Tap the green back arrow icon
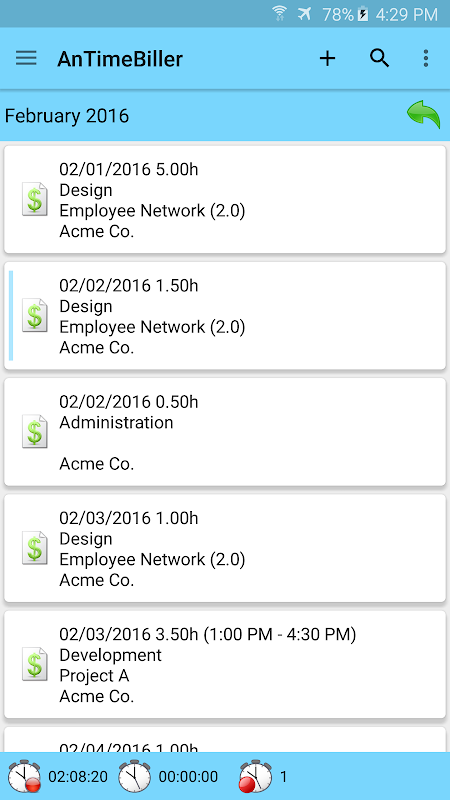 [x=423, y=115]
